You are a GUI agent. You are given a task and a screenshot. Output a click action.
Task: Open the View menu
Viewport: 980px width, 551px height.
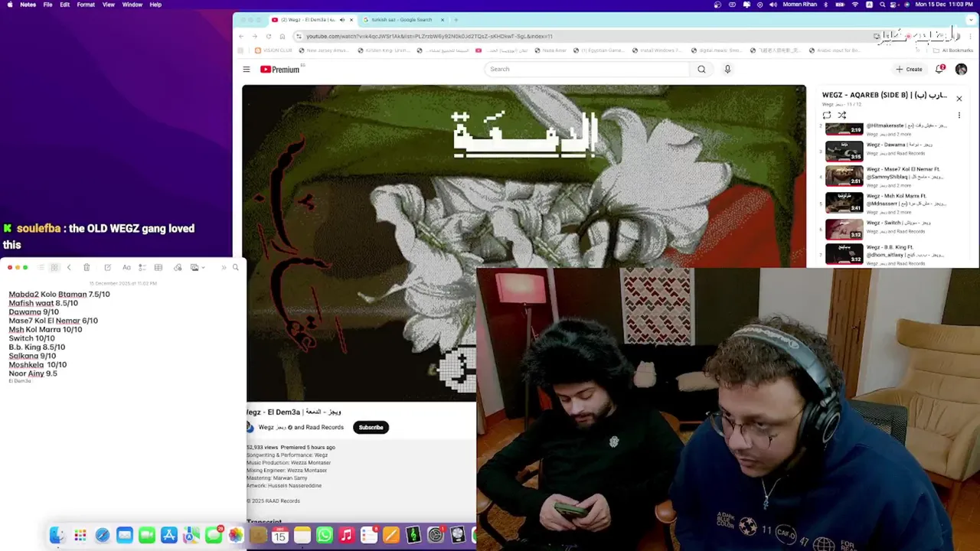109,5
